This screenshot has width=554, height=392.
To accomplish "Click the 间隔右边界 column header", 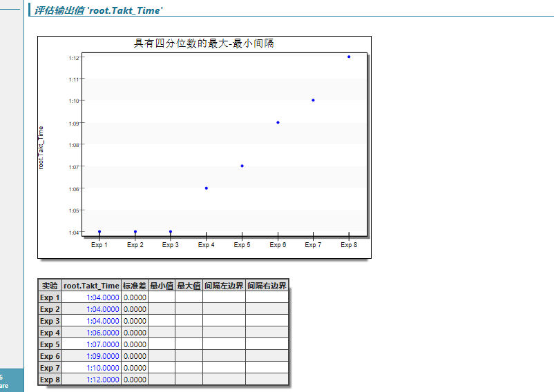I will click(x=267, y=286).
